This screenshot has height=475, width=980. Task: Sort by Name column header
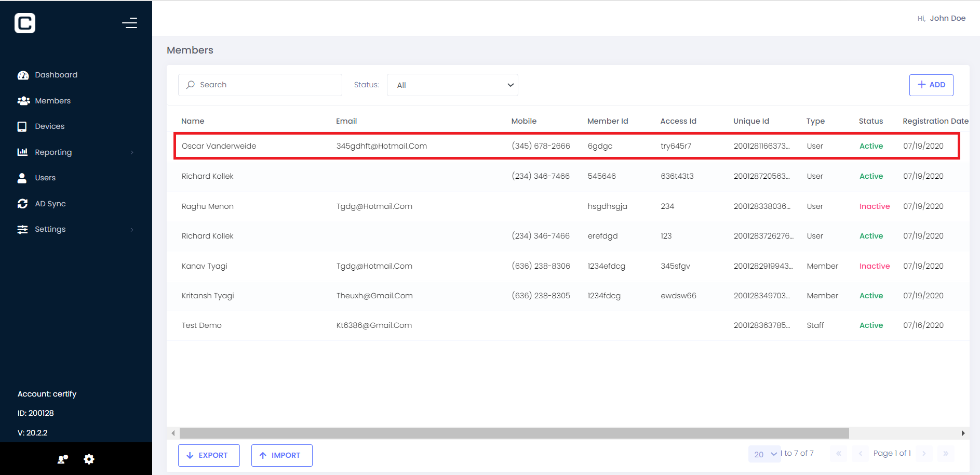tap(193, 121)
